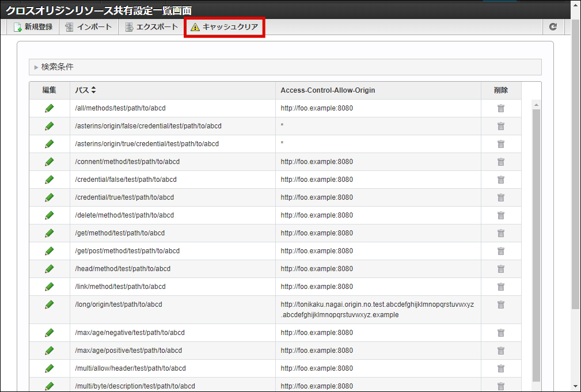Viewport: 581px width, 392px height.
Task: Click the 新規登録 toolbar button
Action: coord(33,27)
